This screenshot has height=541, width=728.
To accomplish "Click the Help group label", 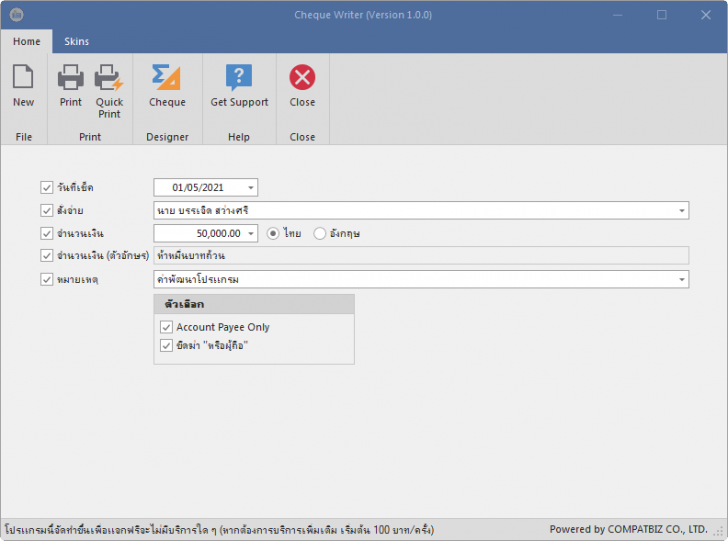I will point(239,137).
